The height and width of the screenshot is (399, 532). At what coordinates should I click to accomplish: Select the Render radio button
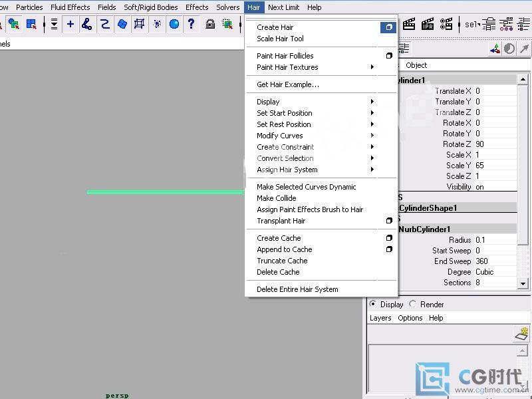[x=413, y=304]
